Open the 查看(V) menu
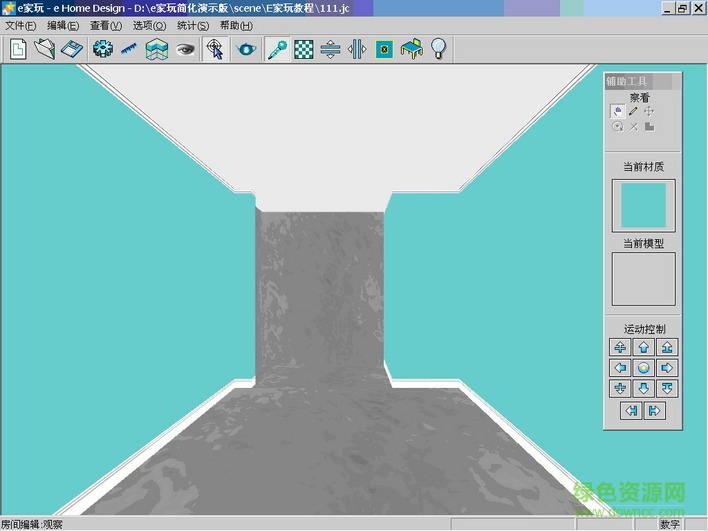The image size is (708, 531). click(x=105, y=25)
